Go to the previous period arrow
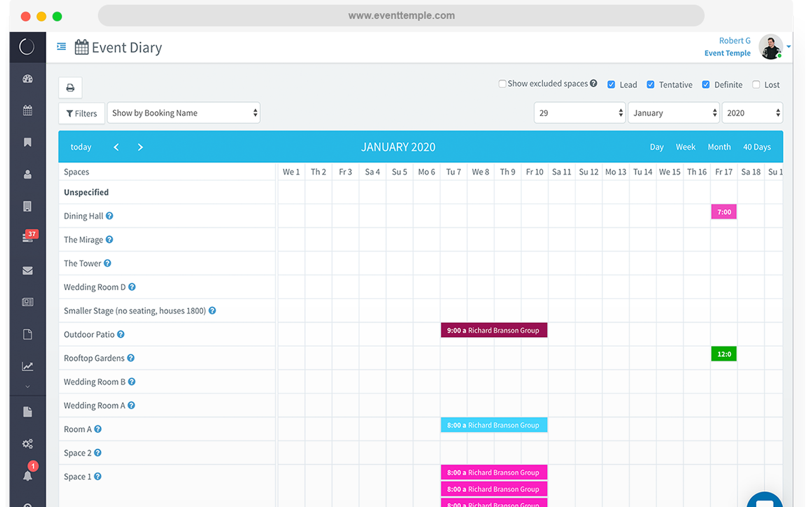The width and height of the screenshot is (812, 507). coord(116,147)
